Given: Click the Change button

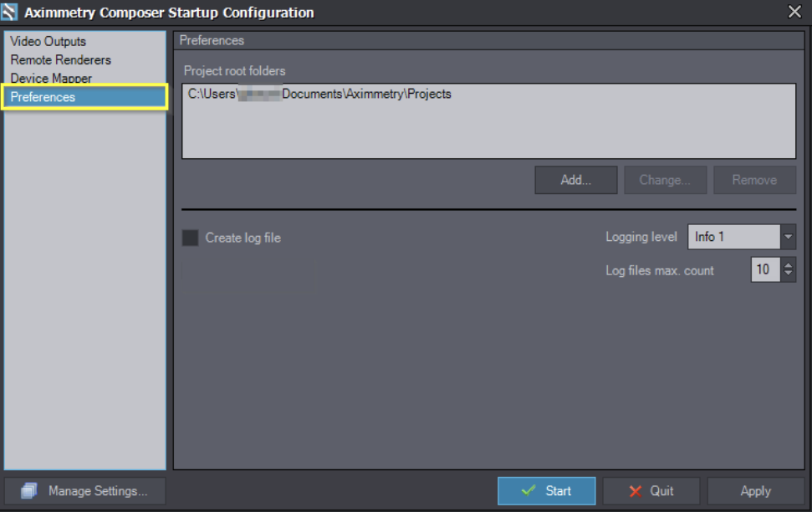Looking at the screenshot, I should [665, 179].
